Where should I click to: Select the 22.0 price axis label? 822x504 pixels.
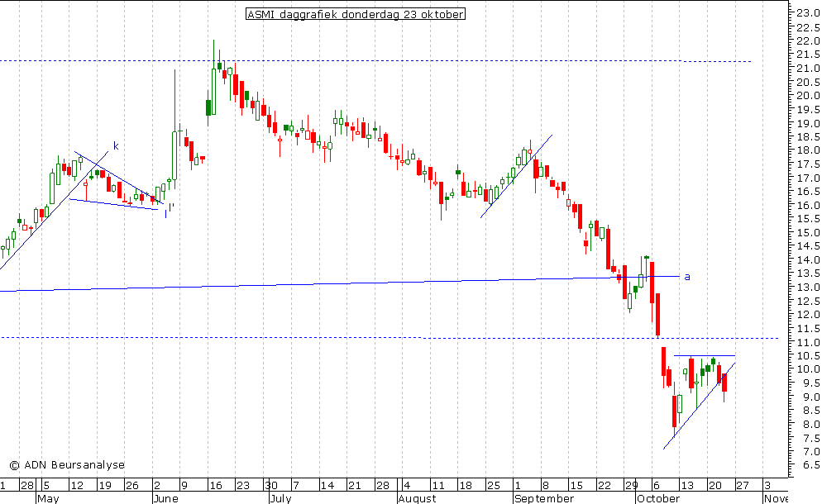[x=809, y=40]
